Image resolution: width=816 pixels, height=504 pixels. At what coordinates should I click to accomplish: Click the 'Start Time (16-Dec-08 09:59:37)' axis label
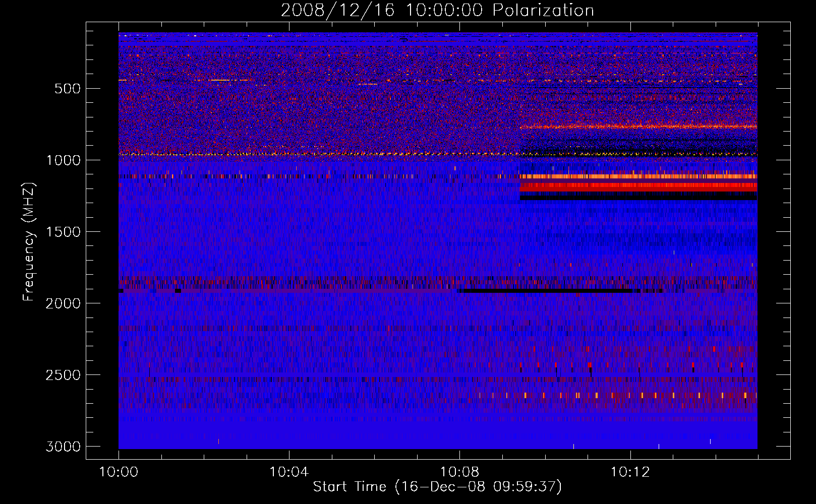coord(437,487)
